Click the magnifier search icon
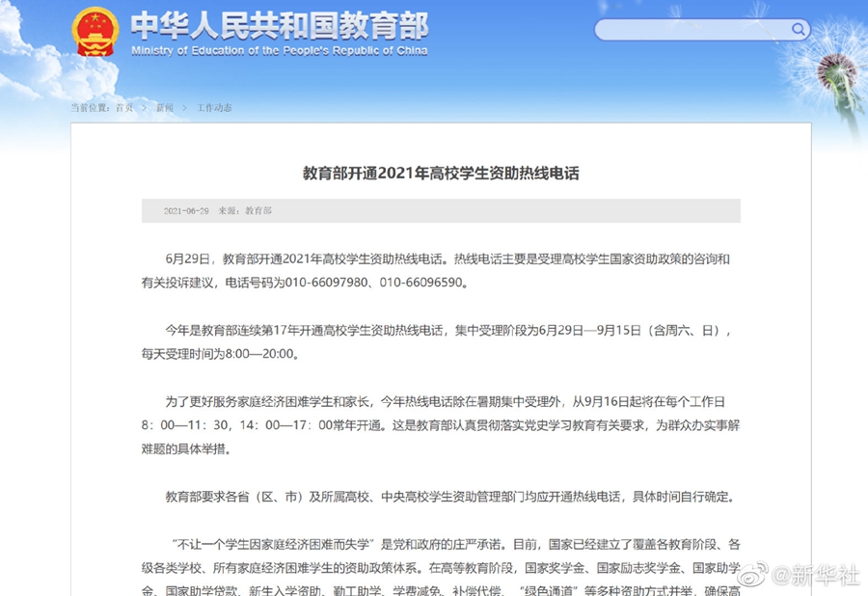Image resolution: width=868 pixels, height=596 pixels. (799, 29)
